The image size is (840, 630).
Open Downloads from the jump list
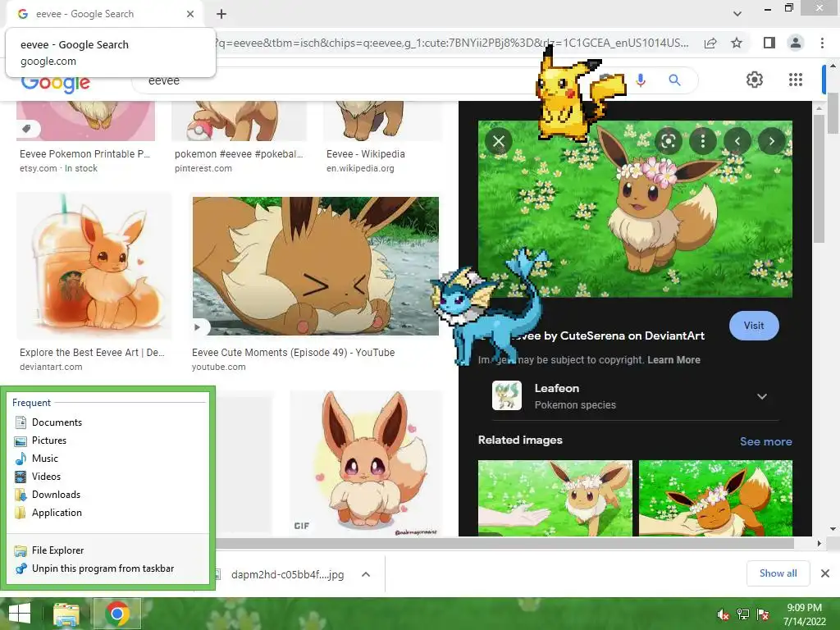107,495
